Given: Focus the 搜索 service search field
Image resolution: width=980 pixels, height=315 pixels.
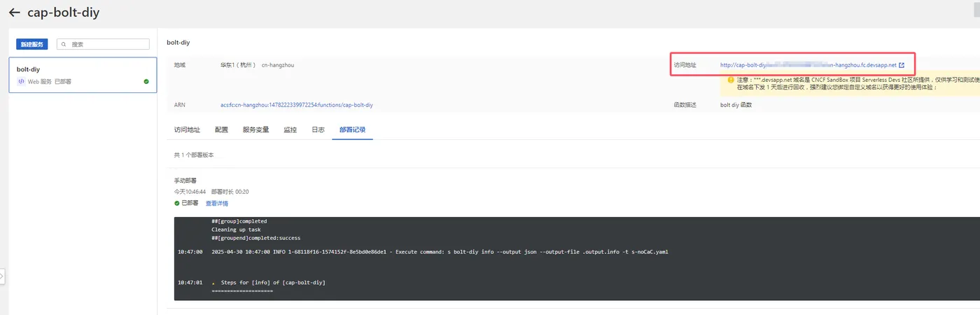Looking at the screenshot, I should point(103,44).
